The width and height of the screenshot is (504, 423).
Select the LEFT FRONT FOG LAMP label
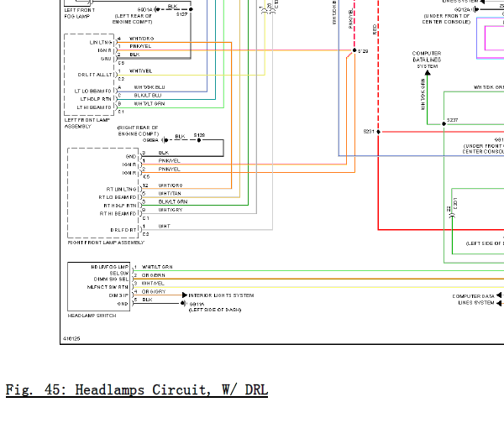click(80, 13)
